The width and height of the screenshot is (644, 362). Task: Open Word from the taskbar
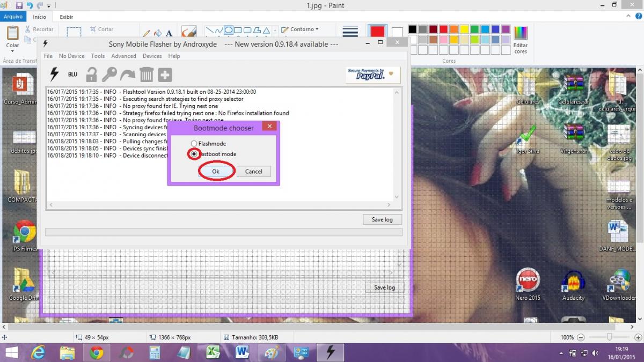(242, 352)
